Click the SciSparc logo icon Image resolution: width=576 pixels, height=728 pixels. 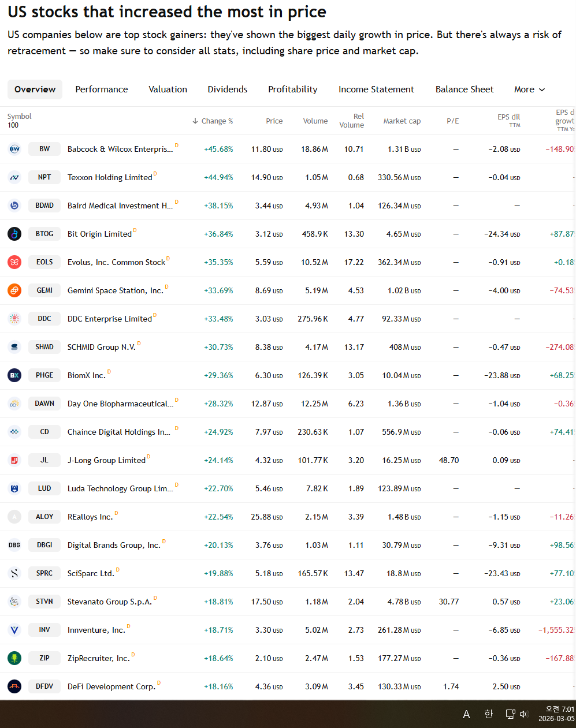(14, 573)
